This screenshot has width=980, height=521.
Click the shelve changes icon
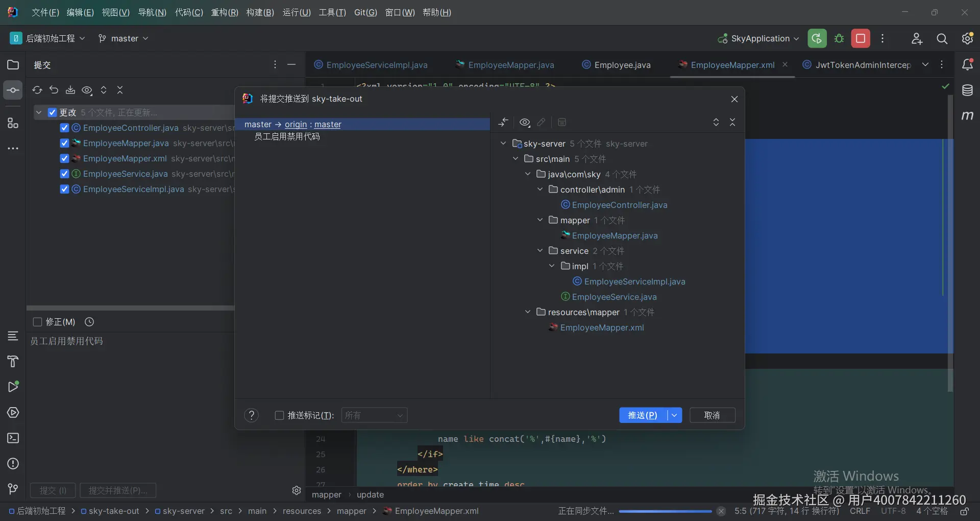tap(70, 90)
